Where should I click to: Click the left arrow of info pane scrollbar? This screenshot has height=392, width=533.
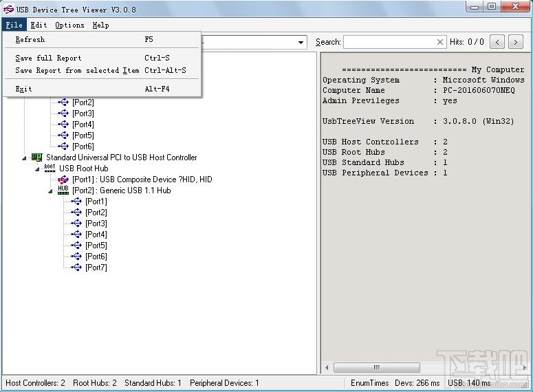tap(327, 367)
